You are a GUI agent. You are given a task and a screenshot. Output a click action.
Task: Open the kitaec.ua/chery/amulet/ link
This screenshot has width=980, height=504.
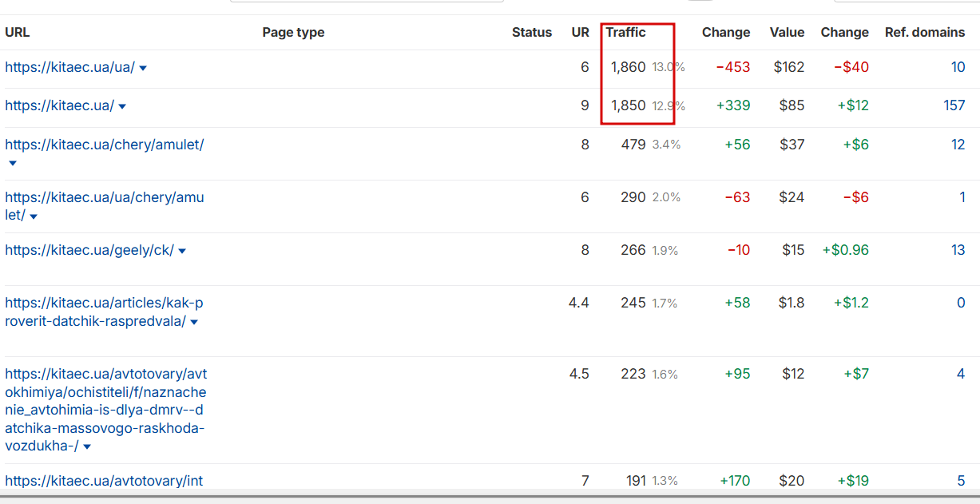[x=104, y=145]
